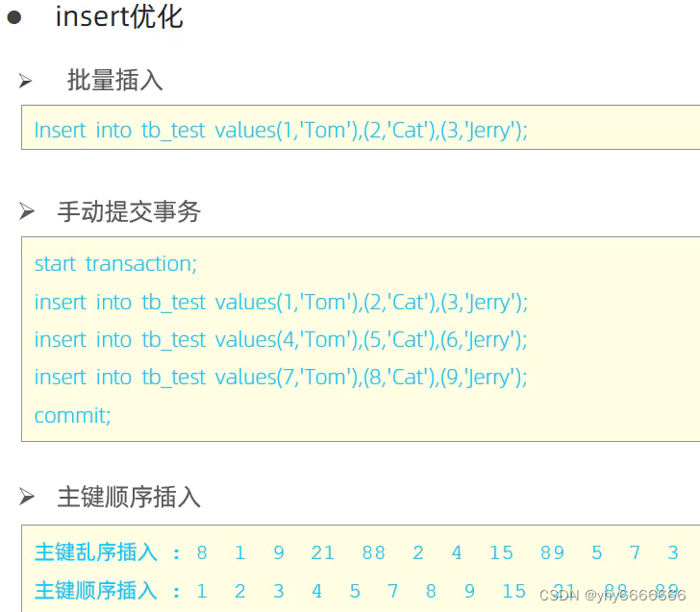The width and height of the screenshot is (700, 612).
Task: Click the arrow marker beside 主键顺序插入
Action: coord(27,497)
